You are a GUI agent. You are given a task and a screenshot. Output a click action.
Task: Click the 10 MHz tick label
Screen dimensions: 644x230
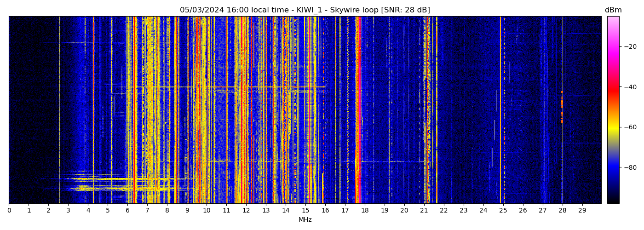(x=207, y=210)
